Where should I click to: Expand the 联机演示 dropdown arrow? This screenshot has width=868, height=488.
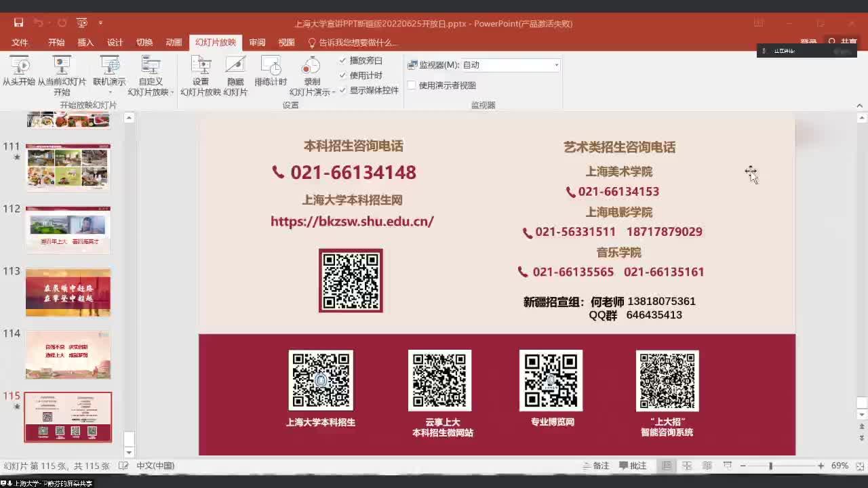pyautogui.click(x=109, y=92)
